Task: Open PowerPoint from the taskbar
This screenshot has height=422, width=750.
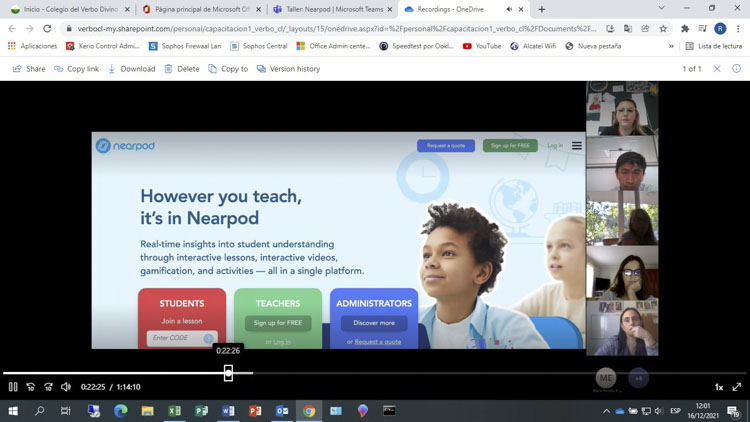Action: coord(255,411)
